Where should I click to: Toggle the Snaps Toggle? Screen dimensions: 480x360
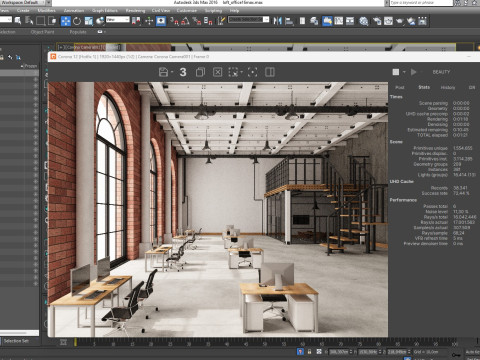pos(174,21)
